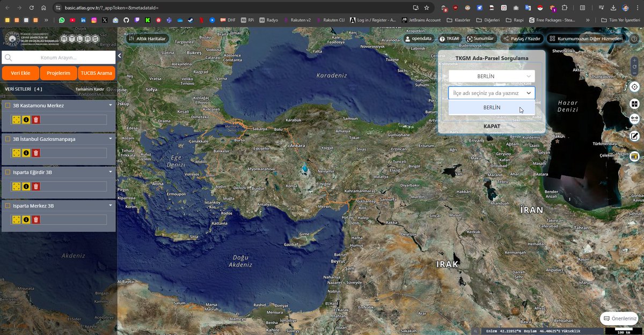This screenshot has height=335, width=644.
Task: Click the ATLAS logo
Action: [80, 39]
